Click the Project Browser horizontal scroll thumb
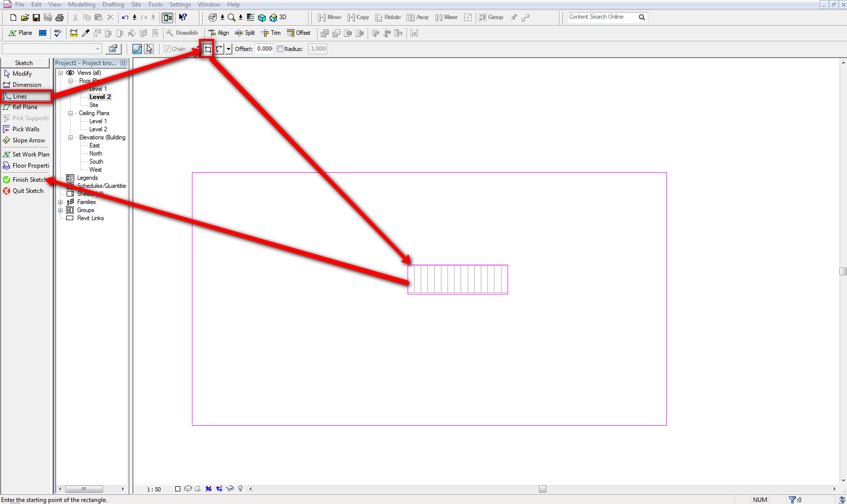The image size is (847, 504). click(x=84, y=489)
